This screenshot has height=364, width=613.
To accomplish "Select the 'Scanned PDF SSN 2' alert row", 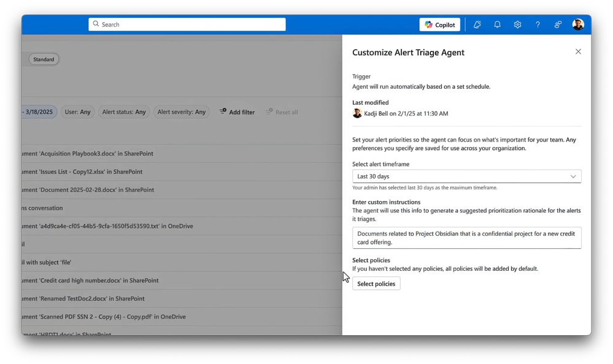I will [182, 317].
